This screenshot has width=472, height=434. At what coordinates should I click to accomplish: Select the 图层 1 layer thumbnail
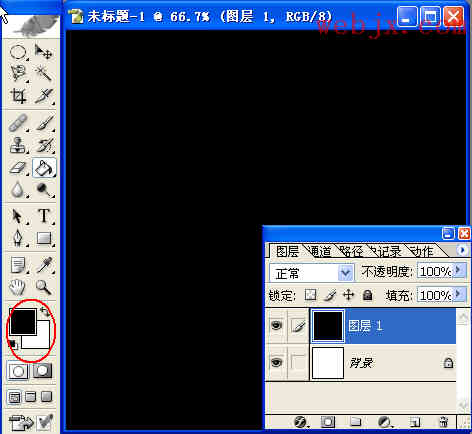click(x=327, y=325)
